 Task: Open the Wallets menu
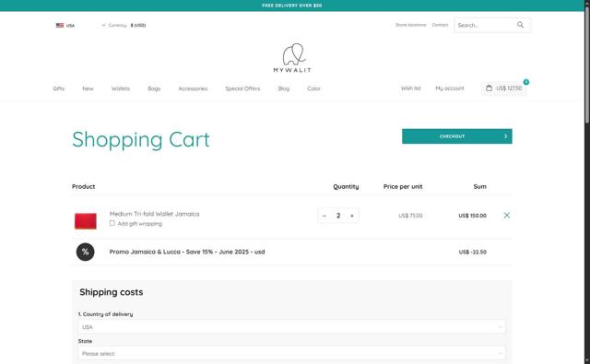pyautogui.click(x=121, y=88)
